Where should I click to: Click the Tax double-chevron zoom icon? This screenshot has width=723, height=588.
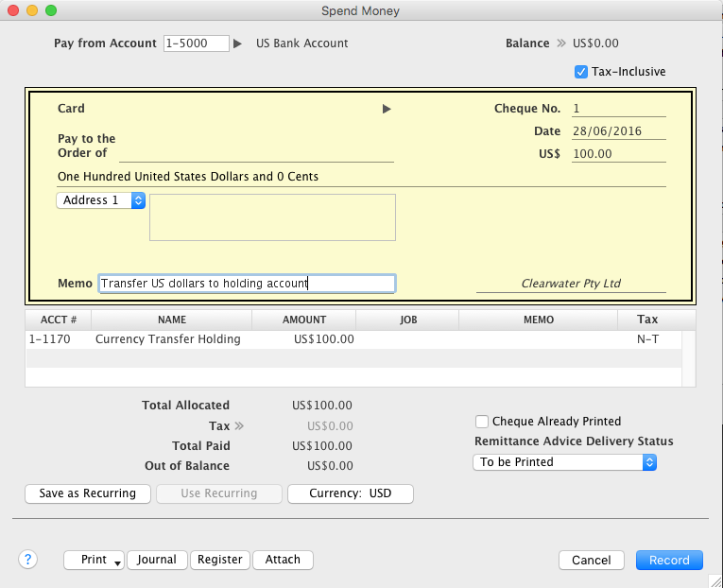(x=239, y=426)
